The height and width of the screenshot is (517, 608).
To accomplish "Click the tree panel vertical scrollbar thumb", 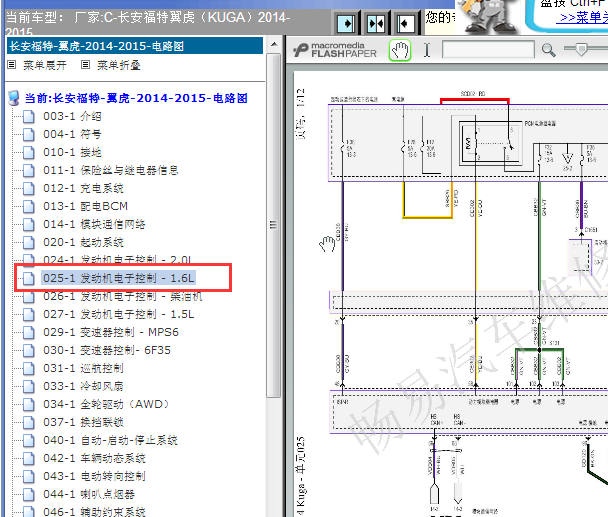I will tap(274, 225).
